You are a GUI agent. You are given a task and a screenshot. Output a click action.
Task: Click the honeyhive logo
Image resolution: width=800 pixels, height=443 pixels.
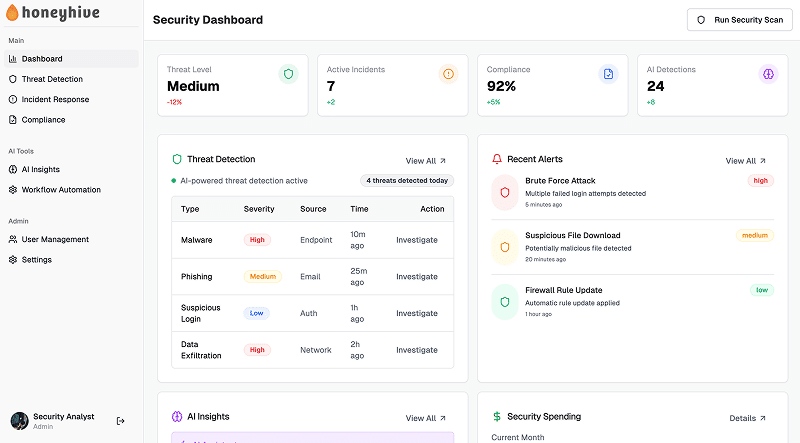(x=53, y=13)
